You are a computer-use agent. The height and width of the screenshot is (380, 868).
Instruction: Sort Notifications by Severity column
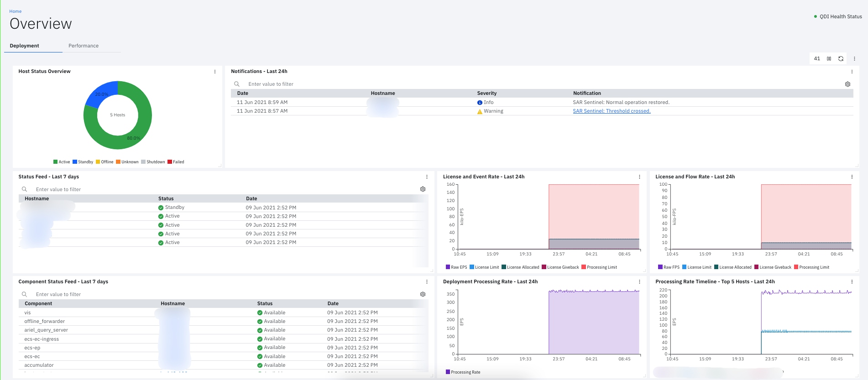tap(486, 93)
